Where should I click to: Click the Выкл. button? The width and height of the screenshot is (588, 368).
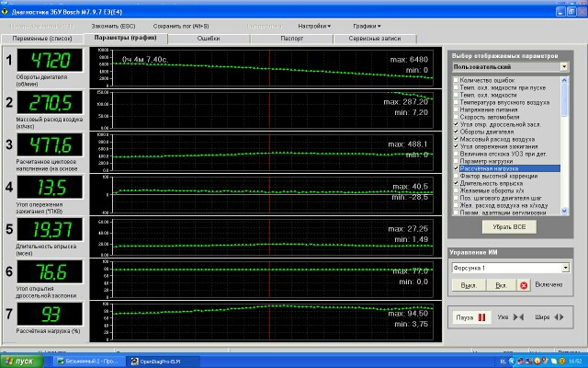469,285
